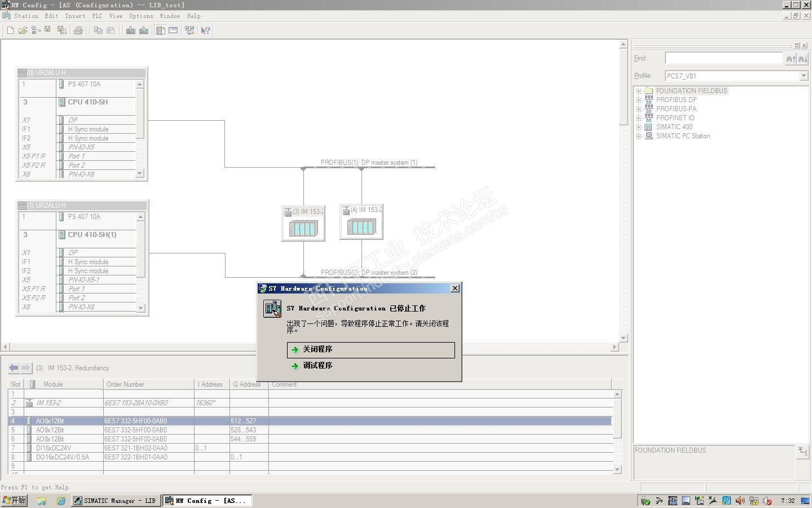Click the volume icon in system tray
Screen dimensions: 812x508
click(x=740, y=501)
